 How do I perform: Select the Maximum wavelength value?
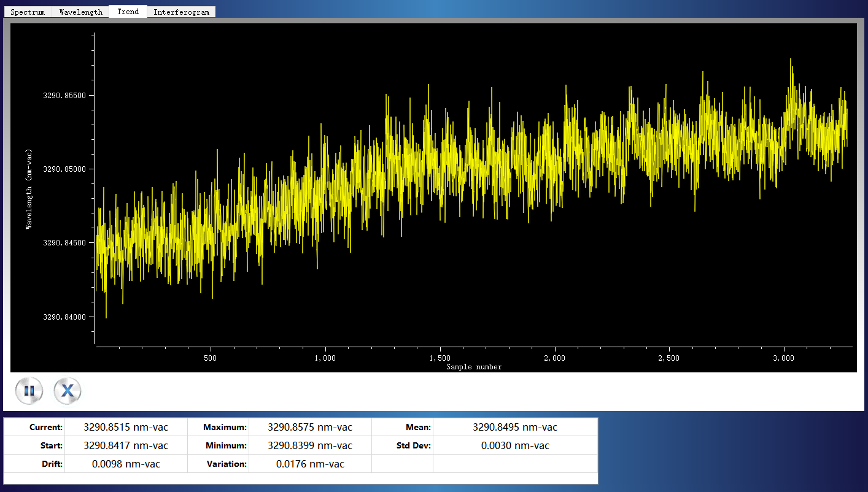[x=310, y=427]
